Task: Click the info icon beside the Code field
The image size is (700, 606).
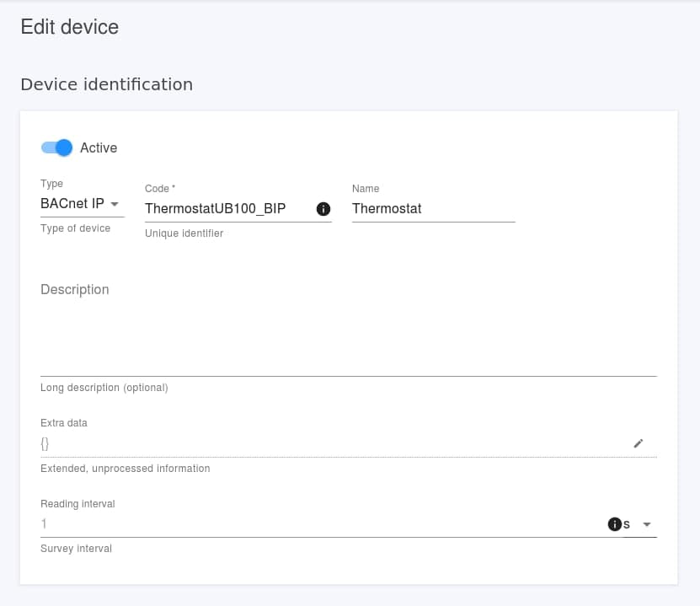Action: coord(323,208)
